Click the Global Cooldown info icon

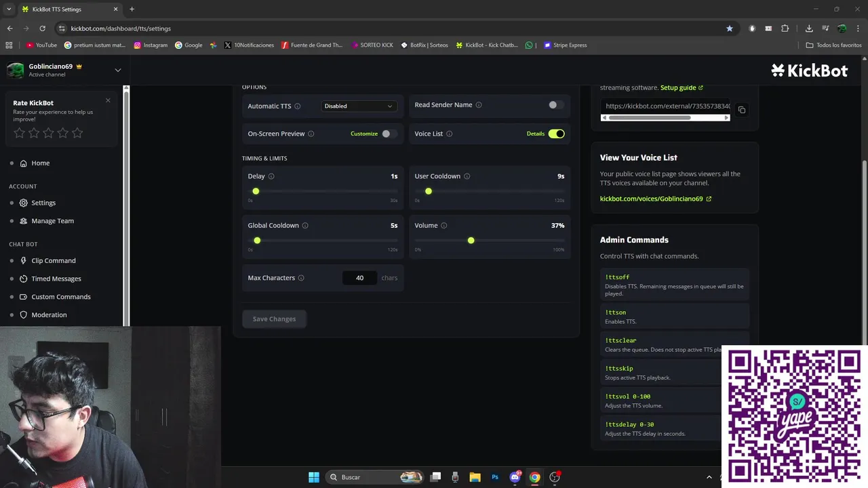(x=305, y=226)
